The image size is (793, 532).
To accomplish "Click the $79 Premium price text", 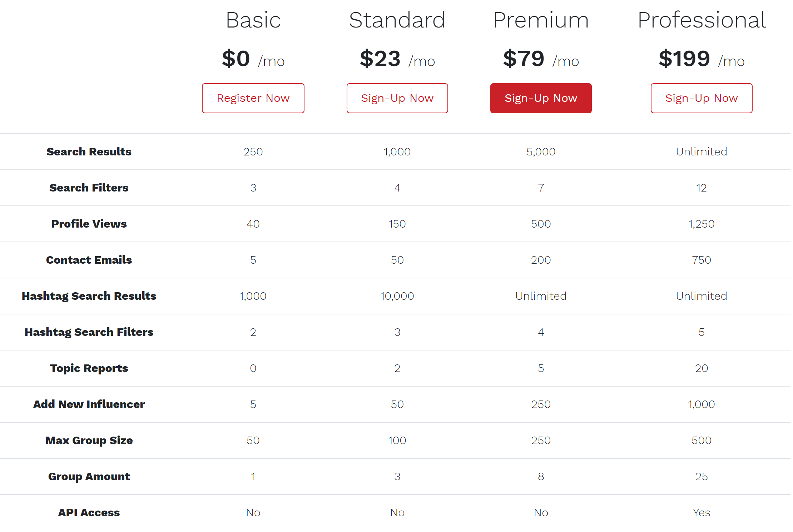I will pyautogui.click(x=524, y=59).
